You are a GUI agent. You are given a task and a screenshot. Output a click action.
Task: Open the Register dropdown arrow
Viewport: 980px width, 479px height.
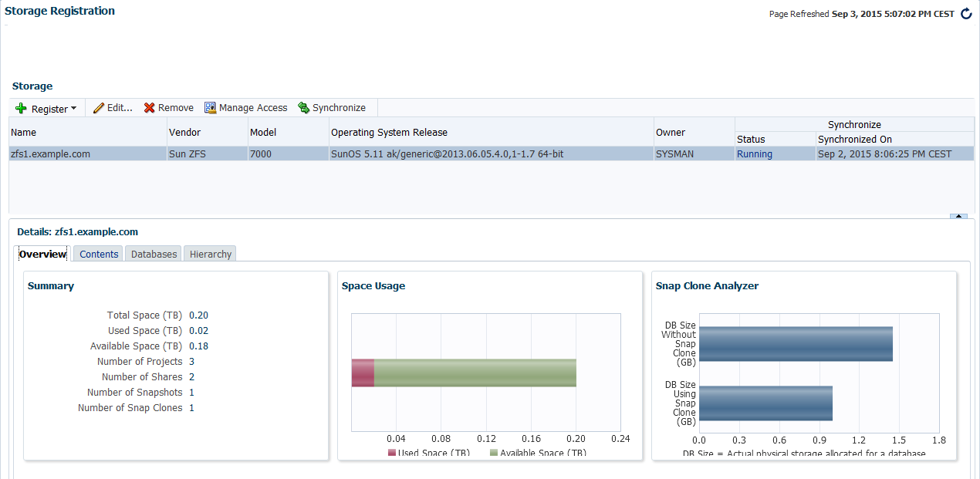tap(74, 109)
